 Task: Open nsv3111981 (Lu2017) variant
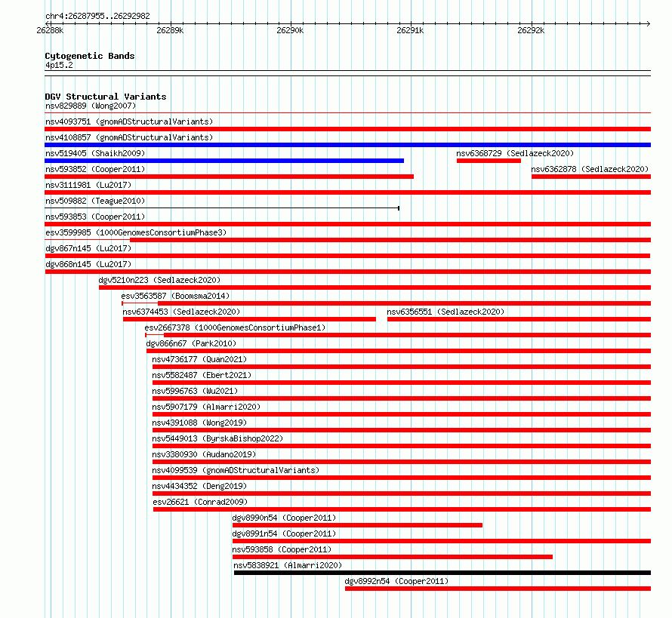click(88, 185)
